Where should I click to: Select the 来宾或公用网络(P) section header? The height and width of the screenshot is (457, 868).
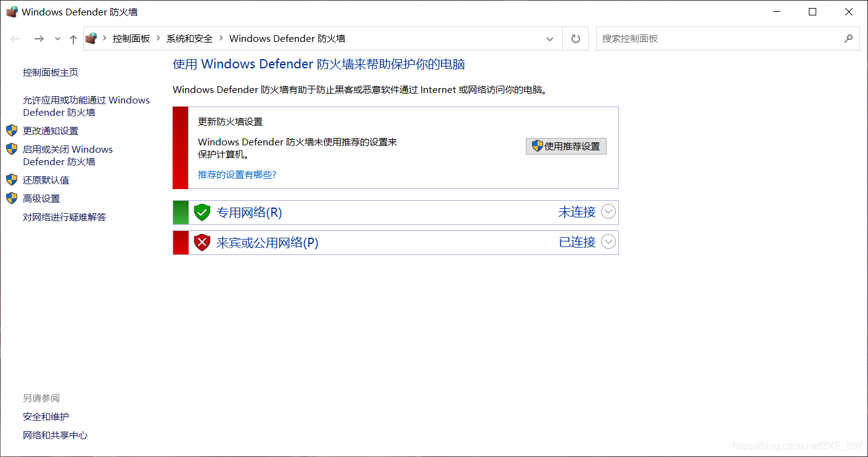(268, 243)
